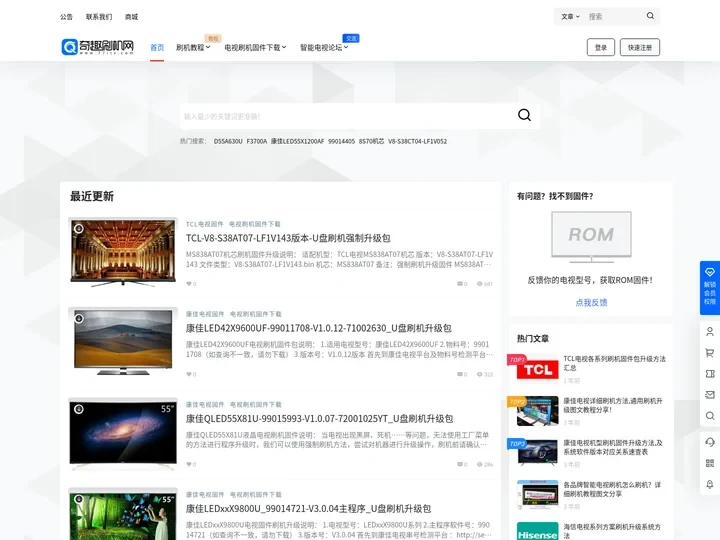The image size is (720, 540).
Task: Show the QR code icon in right sidebar
Action: (x=709, y=463)
